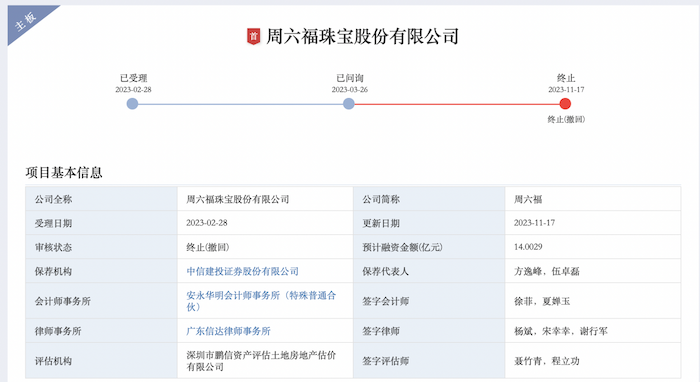
Task: Click the 杨斌，宋幸幸，谢行军 lawyers value
Action: [x=561, y=331]
